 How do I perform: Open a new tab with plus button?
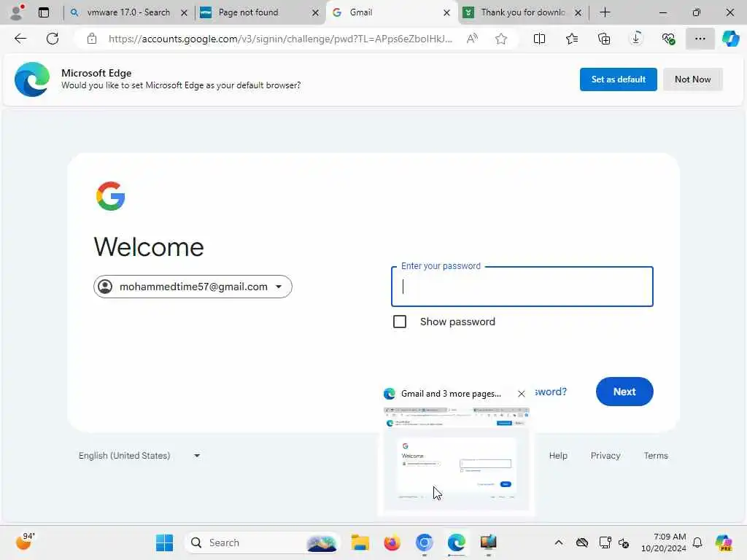tap(605, 12)
